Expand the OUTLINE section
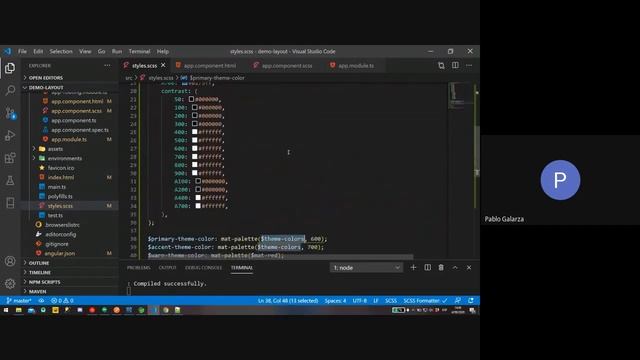Screen dimensions: 640x360 coord(39,263)
